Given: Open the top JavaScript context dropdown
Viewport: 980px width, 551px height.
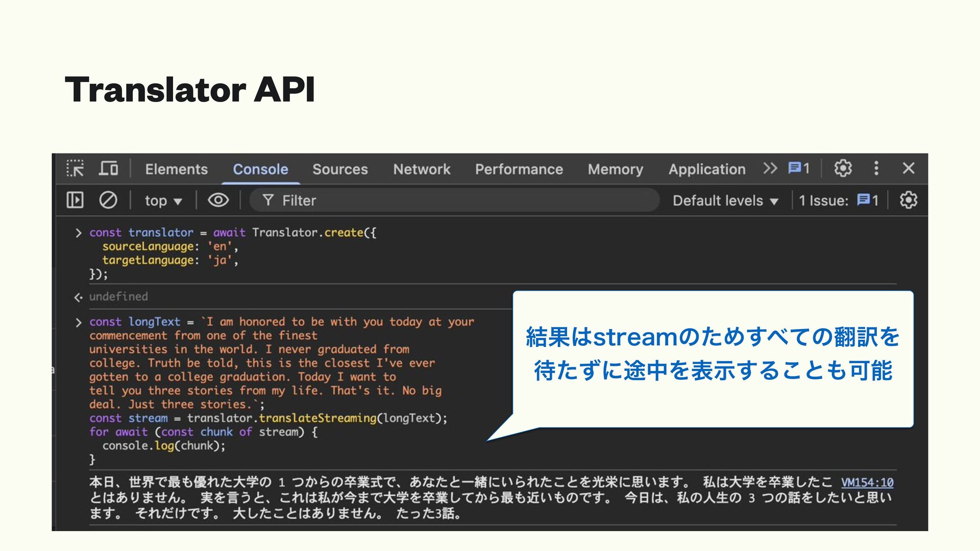Looking at the screenshot, I should [163, 201].
